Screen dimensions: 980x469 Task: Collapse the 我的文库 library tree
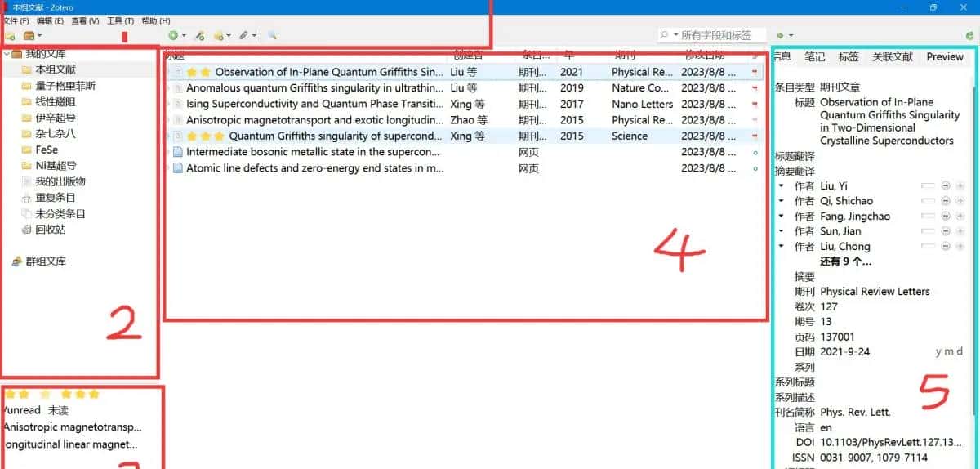coord(7,54)
